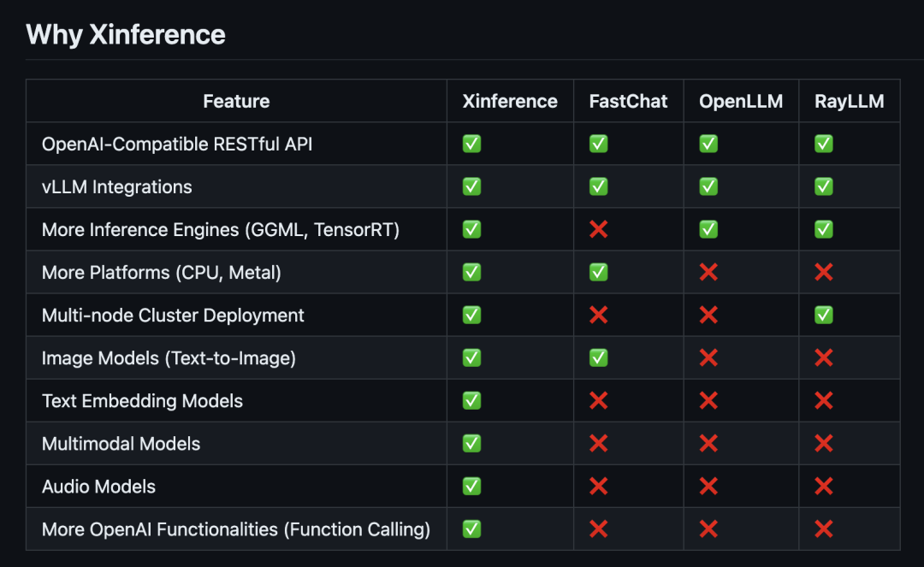The width and height of the screenshot is (924, 567).
Task: Click the Feature column header
Action: (x=236, y=101)
